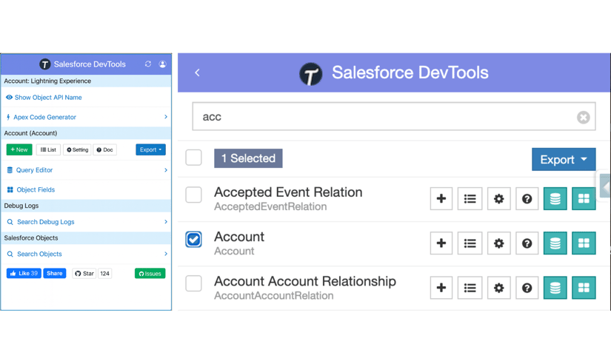Click the GitHub star count 124

pyautogui.click(x=105, y=273)
